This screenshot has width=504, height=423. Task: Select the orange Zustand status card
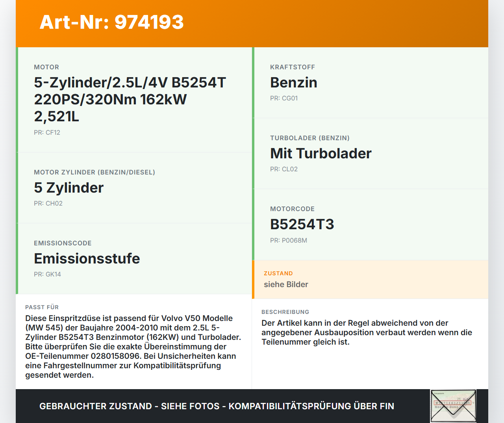370,279
